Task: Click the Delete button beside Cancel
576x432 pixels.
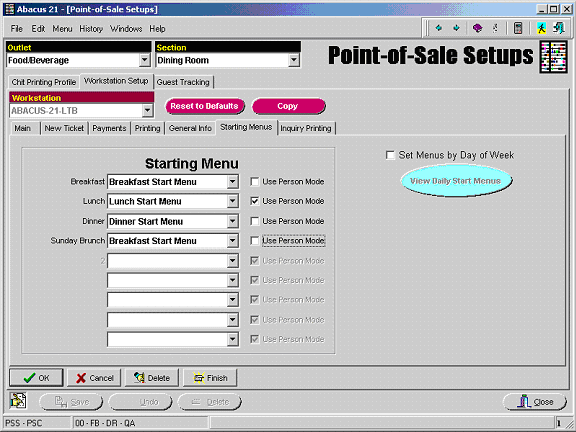Action: tap(152, 378)
